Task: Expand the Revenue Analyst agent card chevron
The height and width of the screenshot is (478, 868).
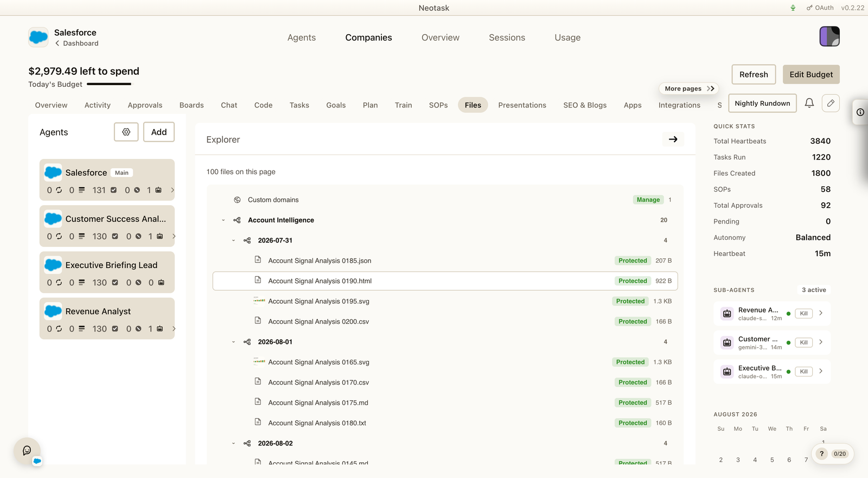Action: point(174,329)
